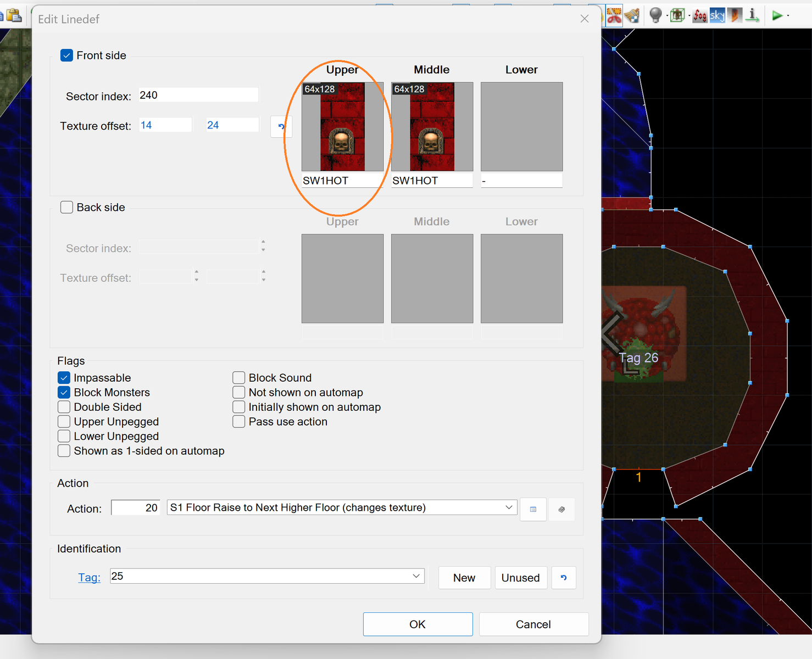This screenshot has width=812, height=659.
Task: Uncheck the Front side checkbox
Action: point(66,55)
